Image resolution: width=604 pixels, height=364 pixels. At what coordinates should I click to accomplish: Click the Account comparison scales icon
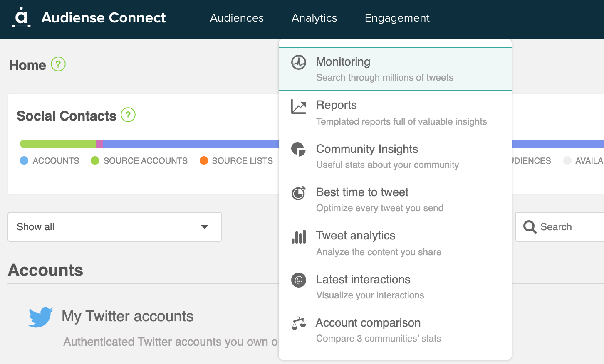pos(299,323)
